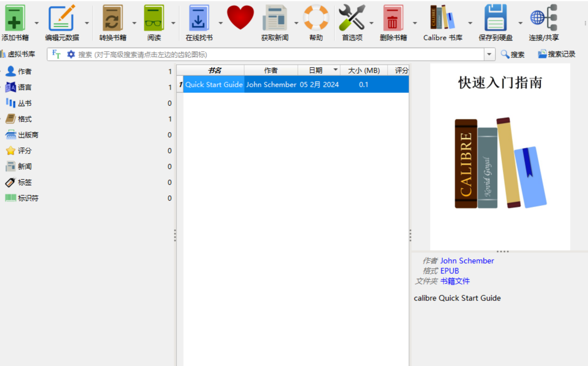
Task: Open Fetch news (获取新闻) icon
Action: [274, 18]
